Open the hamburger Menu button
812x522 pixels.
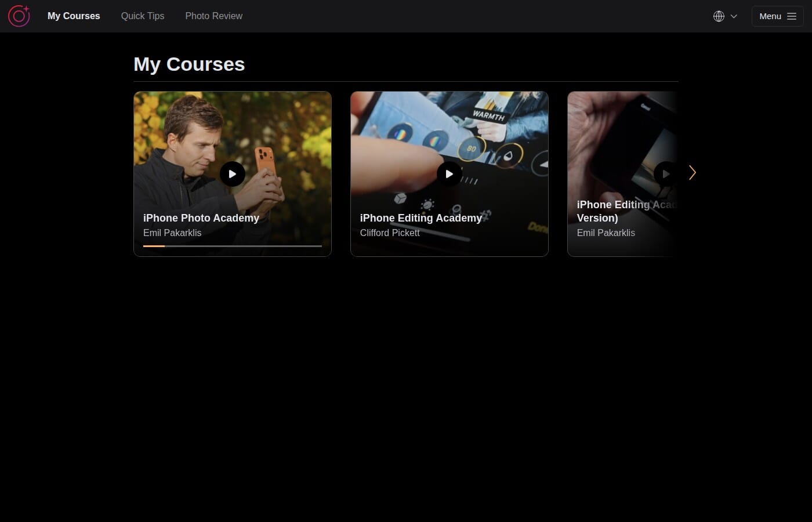777,16
